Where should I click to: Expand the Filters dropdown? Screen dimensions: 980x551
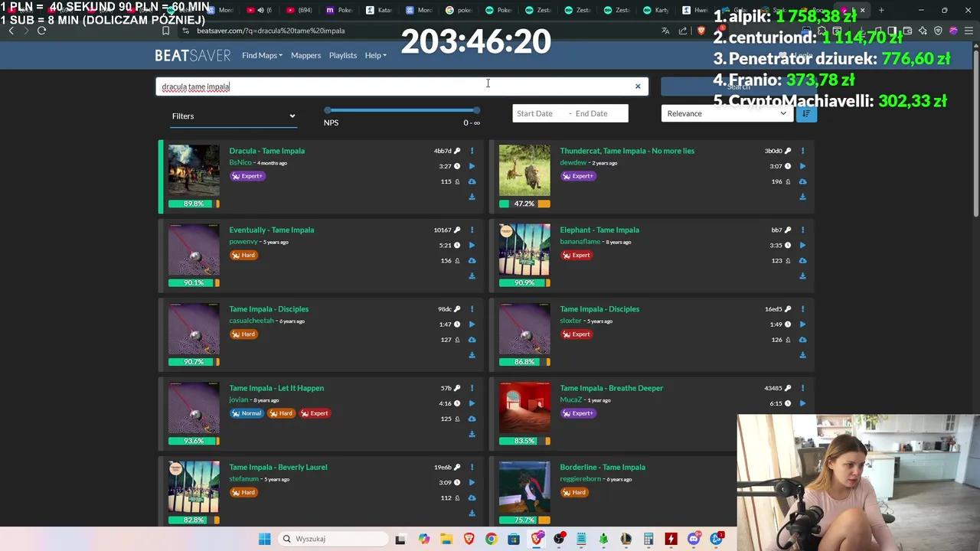234,116
